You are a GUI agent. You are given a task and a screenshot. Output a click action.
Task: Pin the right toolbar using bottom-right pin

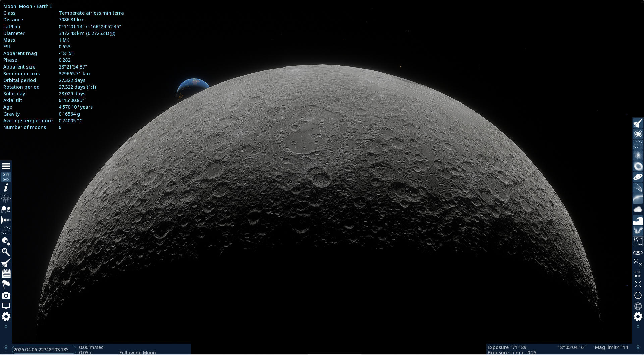click(x=638, y=348)
